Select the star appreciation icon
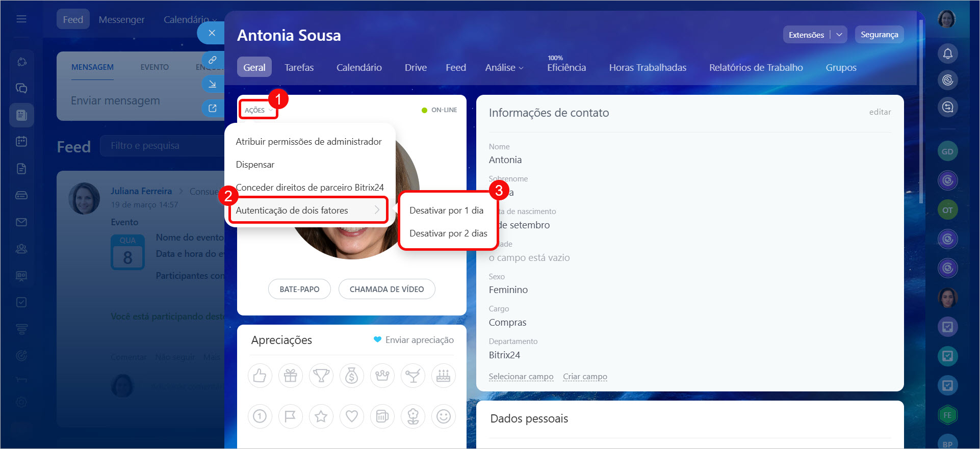 click(321, 416)
